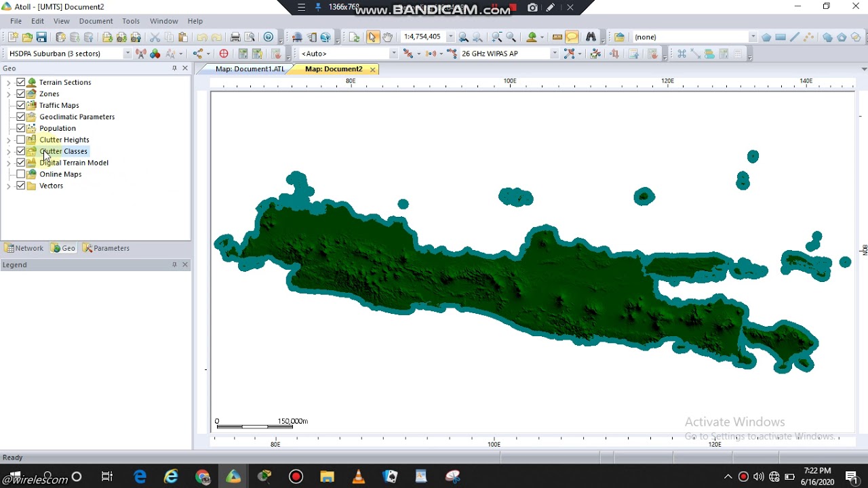Click the New document toolbar icon
Image resolution: width=868 pixels, height=488 pixels.
[x=13, y=37]
